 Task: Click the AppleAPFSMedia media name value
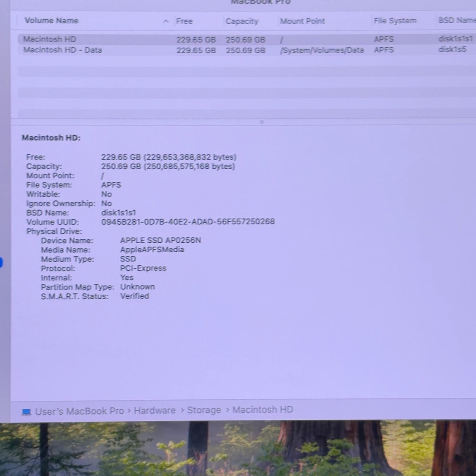click(152, 250)
